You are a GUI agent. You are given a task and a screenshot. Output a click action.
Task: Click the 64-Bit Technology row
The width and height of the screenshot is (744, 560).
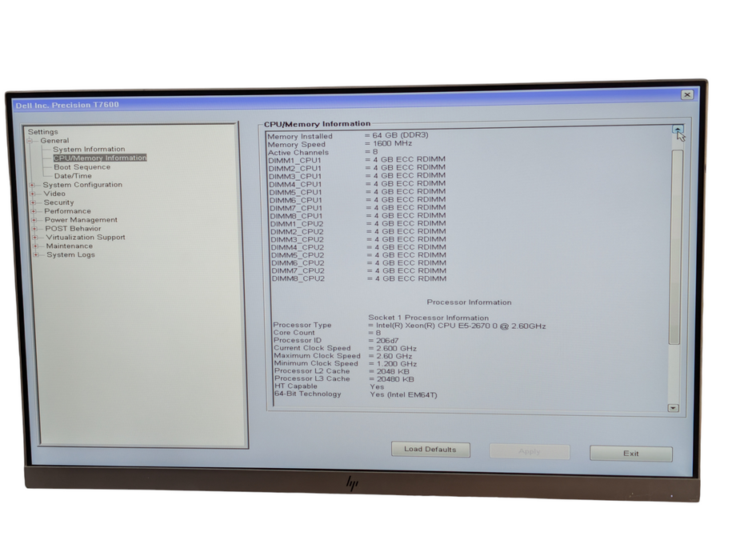[356, 394]
